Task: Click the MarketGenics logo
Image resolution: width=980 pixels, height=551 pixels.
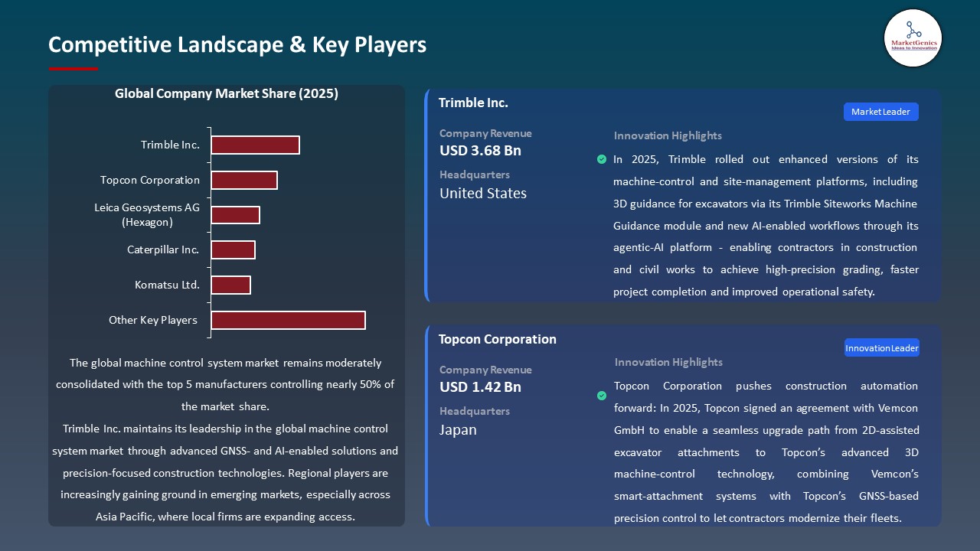Action: (913, 37)
